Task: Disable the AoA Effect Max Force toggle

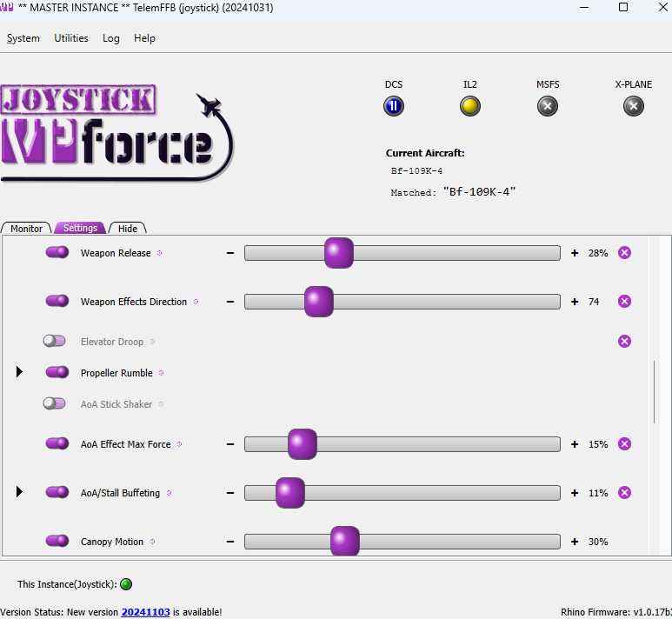Action: (x=57, y=443)
